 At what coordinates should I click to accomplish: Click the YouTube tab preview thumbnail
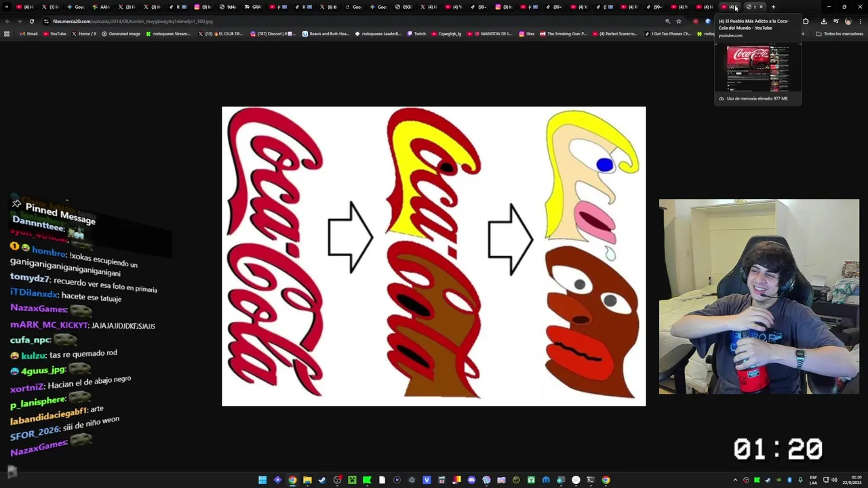click(757, 68)
